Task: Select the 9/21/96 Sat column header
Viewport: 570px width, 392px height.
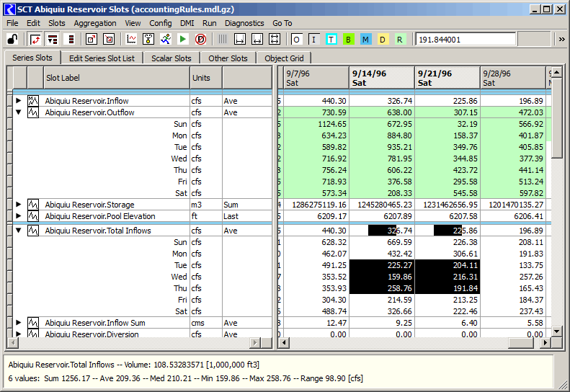Action: pyautogui.click(x=447, y=78)
